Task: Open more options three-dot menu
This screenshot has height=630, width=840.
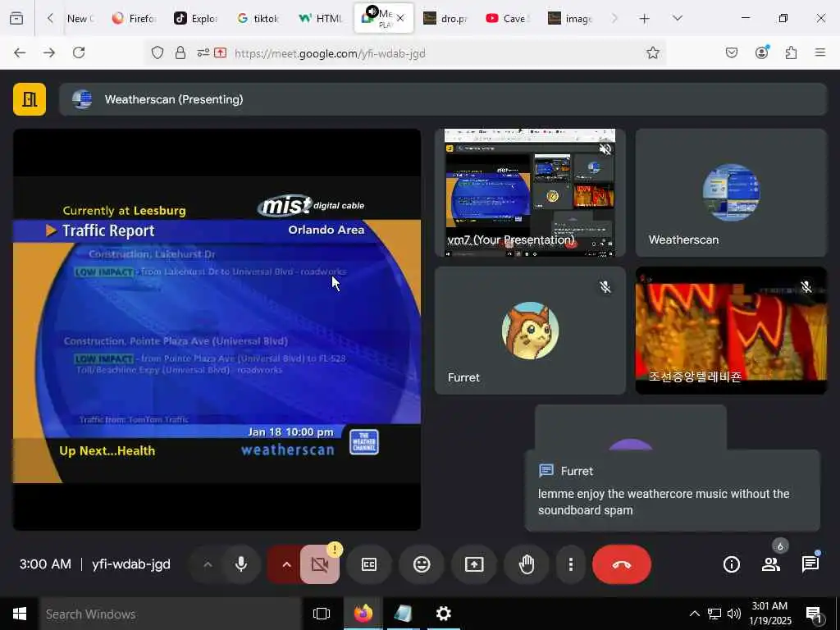Action: 571,564
